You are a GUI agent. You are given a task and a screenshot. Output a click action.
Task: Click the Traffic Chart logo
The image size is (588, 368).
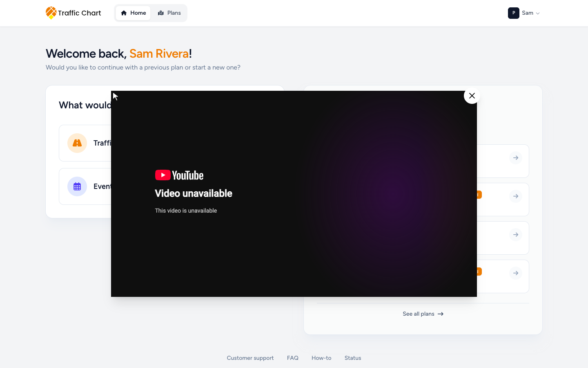click(73, 13)
